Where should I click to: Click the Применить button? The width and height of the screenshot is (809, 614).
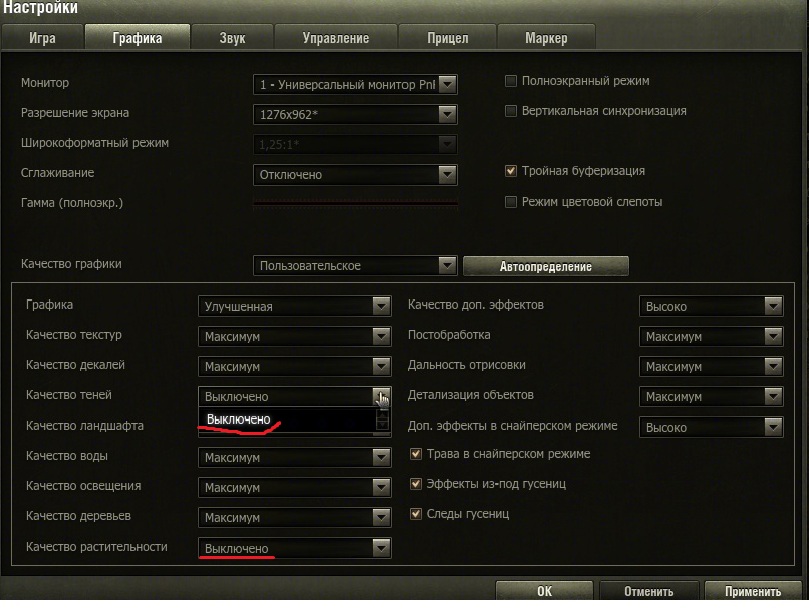pos(753,591)
